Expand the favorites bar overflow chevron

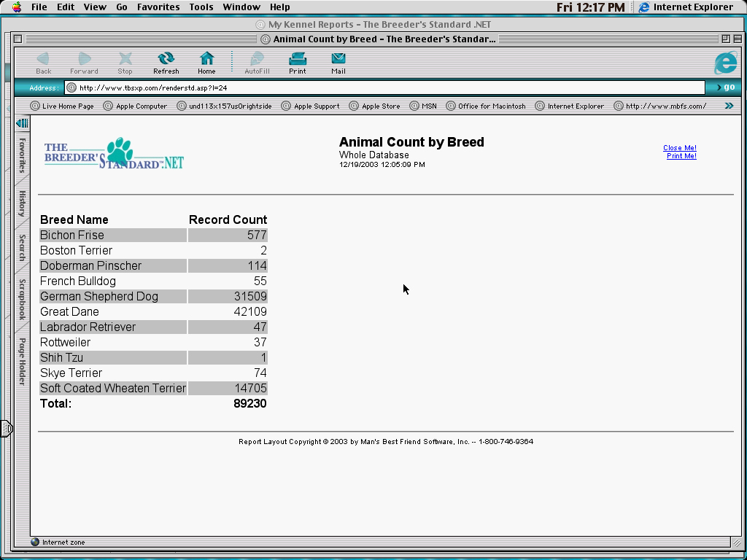point(728,106)
